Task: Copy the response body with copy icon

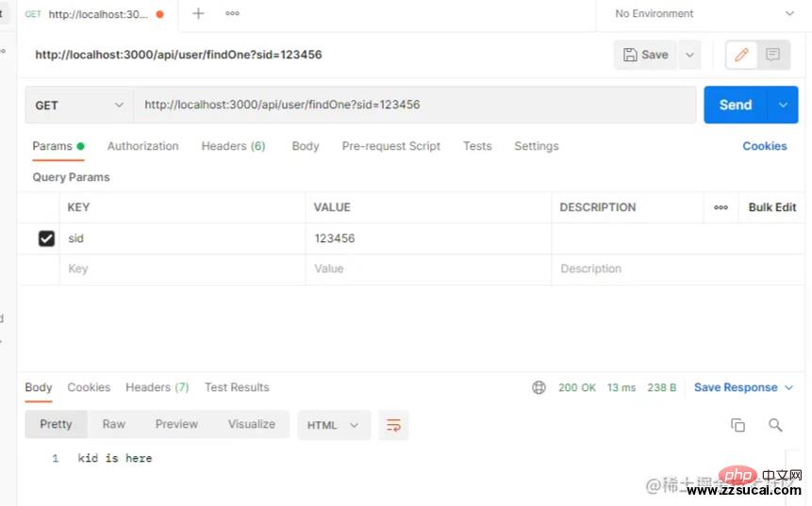Action: click(737, 425)
